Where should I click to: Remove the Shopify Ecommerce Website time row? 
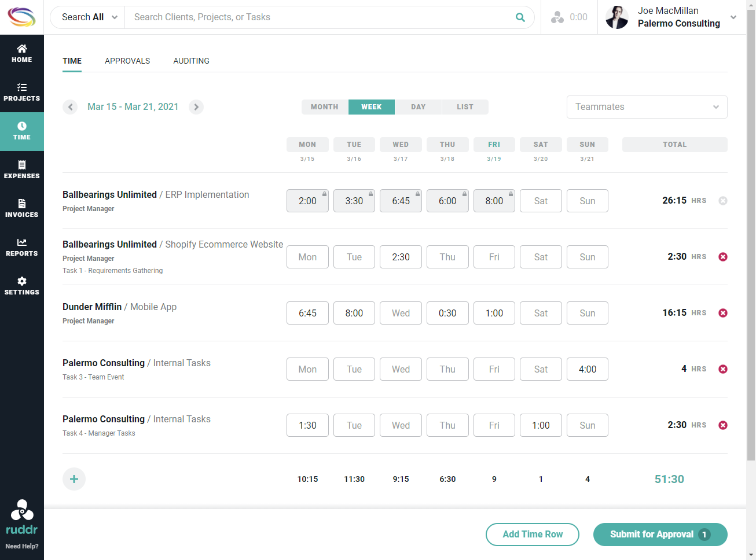point(723,257)
